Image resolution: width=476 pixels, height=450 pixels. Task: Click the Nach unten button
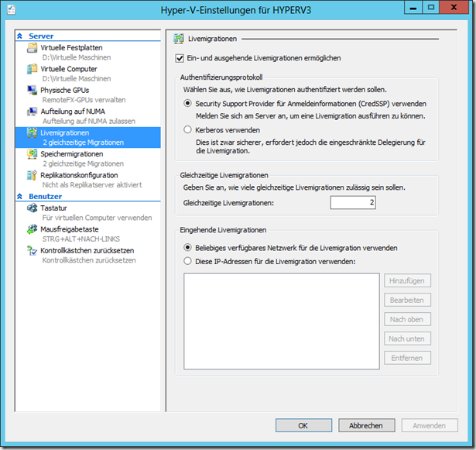[407, 338]
